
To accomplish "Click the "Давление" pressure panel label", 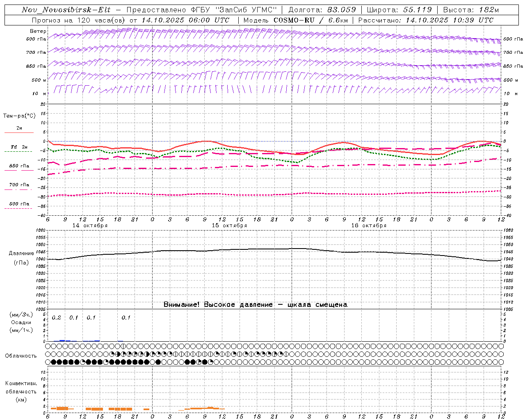I will [x=21, y=253].
